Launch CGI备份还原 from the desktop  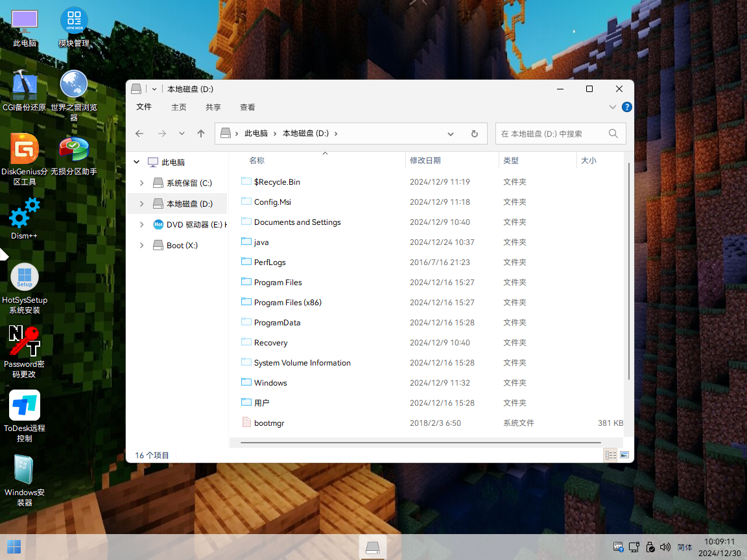pos(24,91)
